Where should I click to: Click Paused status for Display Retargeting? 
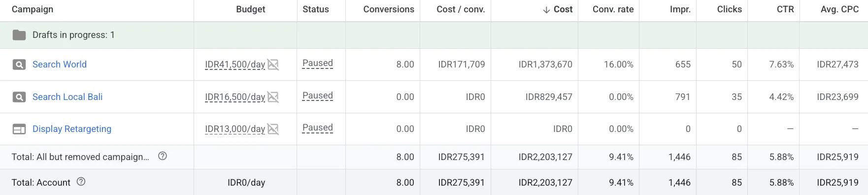coord(318,128)
